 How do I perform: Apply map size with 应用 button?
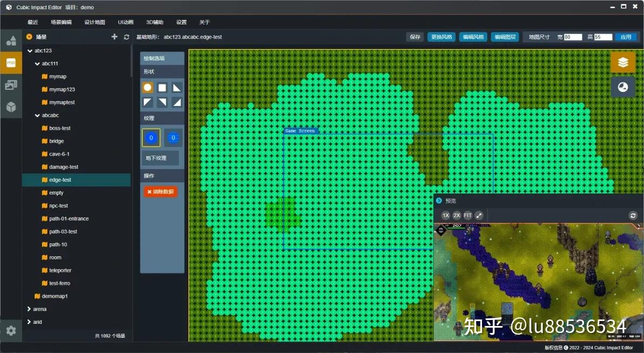626,37
